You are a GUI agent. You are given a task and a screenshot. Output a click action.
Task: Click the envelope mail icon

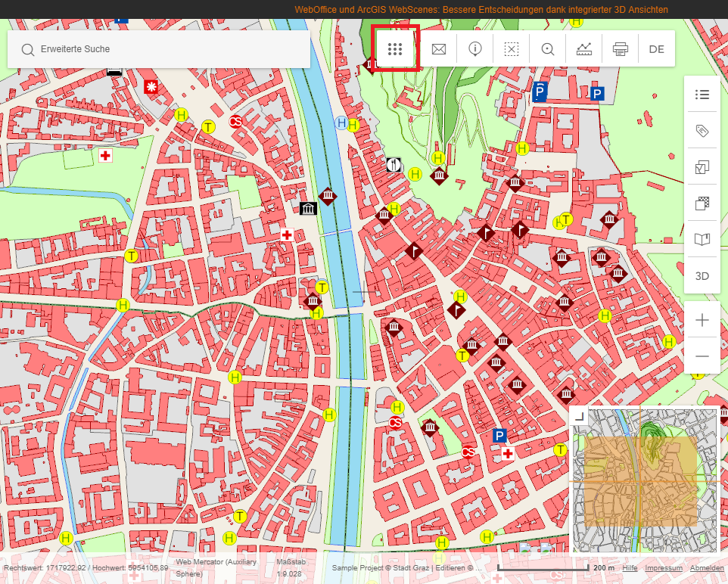coord(439,49)
